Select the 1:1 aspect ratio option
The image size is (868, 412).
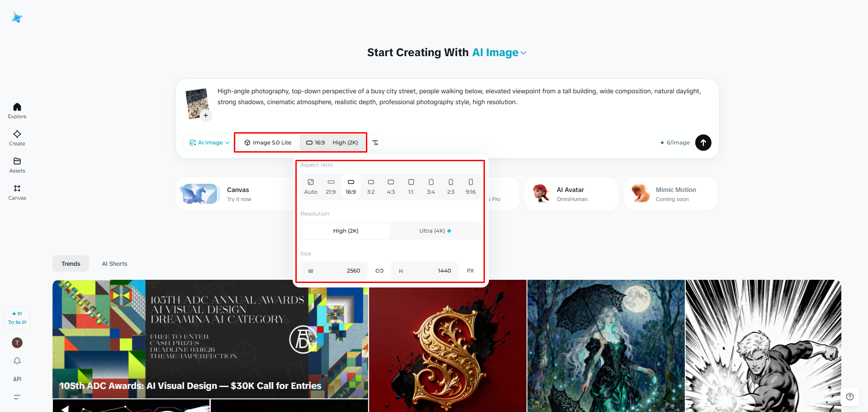click(x=411, y=187)
